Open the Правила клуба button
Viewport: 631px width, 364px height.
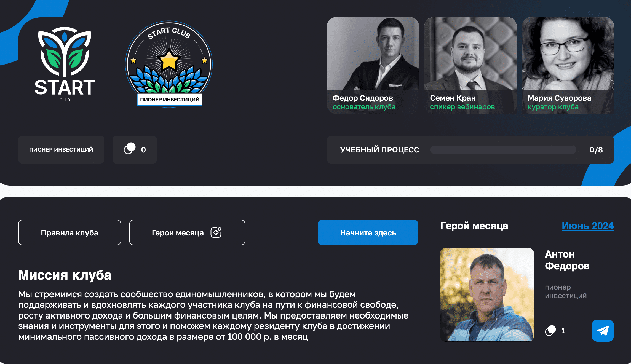coord(69,232)
